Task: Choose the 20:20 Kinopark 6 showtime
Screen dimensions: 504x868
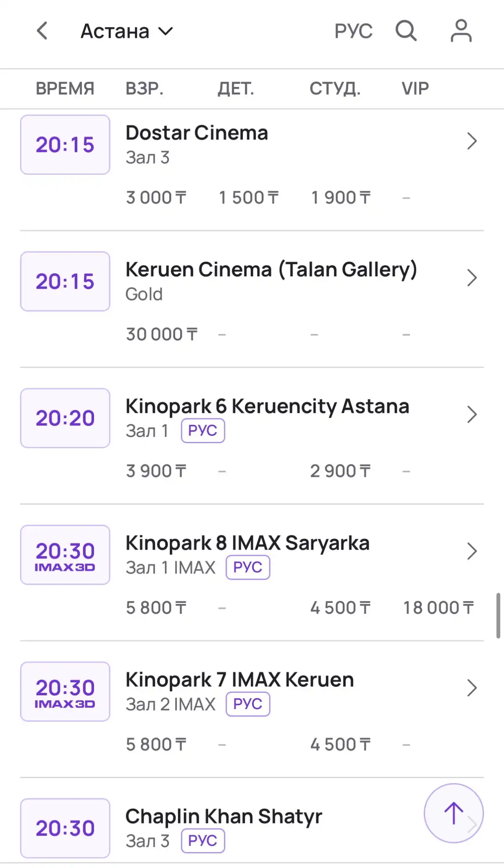Action: pos(65,418)
